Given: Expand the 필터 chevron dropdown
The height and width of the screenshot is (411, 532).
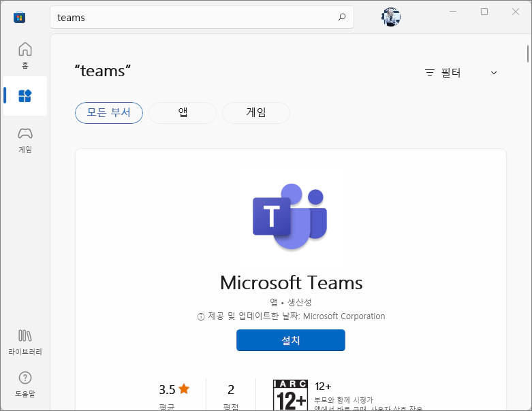Looking at the screenshot, I should coord(494,73).
